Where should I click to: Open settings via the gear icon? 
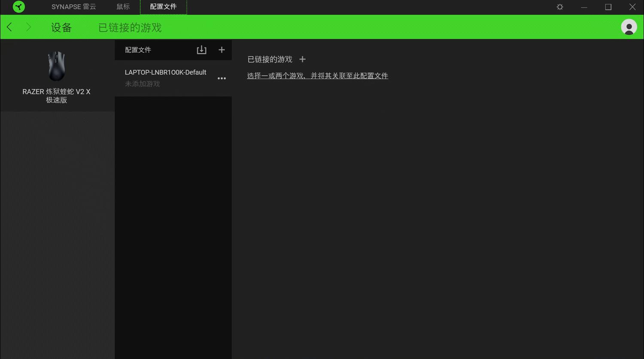(x=560, y=7)
